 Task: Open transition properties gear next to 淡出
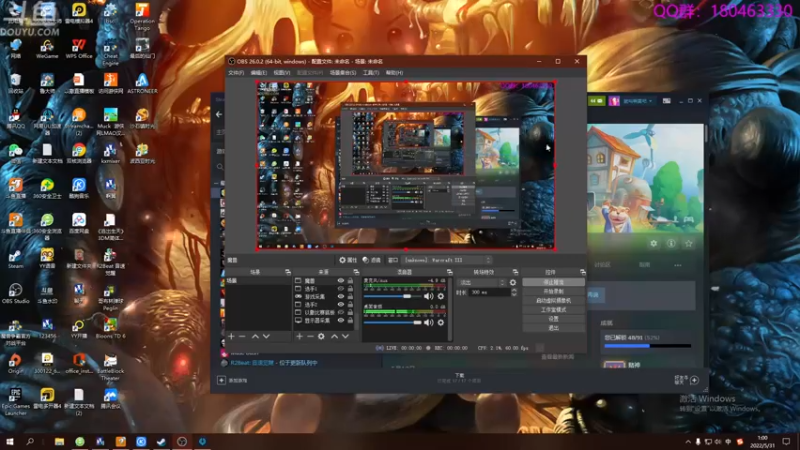click(x=513, y=283)
